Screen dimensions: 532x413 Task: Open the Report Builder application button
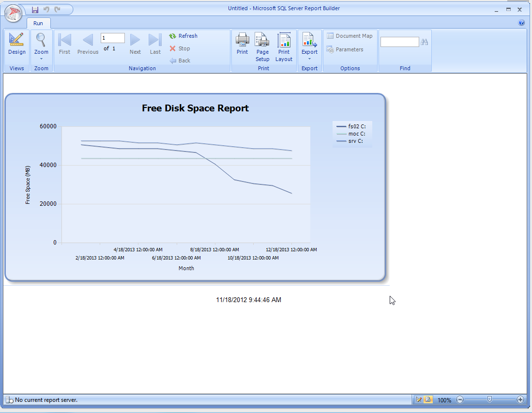point(14,13)
